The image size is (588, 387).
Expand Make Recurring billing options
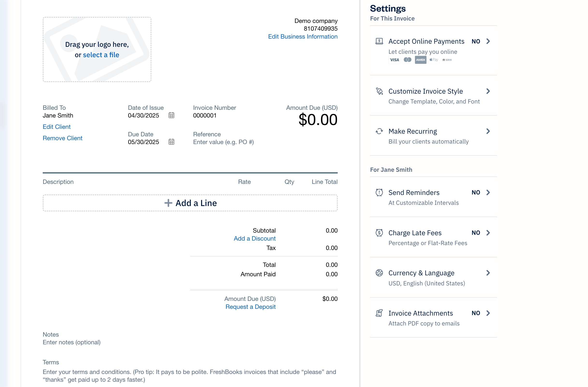[488, 131]
